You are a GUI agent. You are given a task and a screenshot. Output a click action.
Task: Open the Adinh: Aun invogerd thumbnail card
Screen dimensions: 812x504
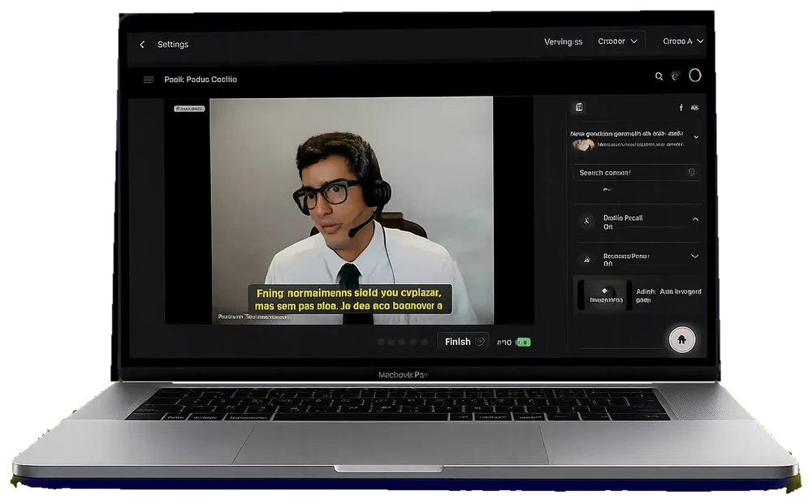point(605,295)
